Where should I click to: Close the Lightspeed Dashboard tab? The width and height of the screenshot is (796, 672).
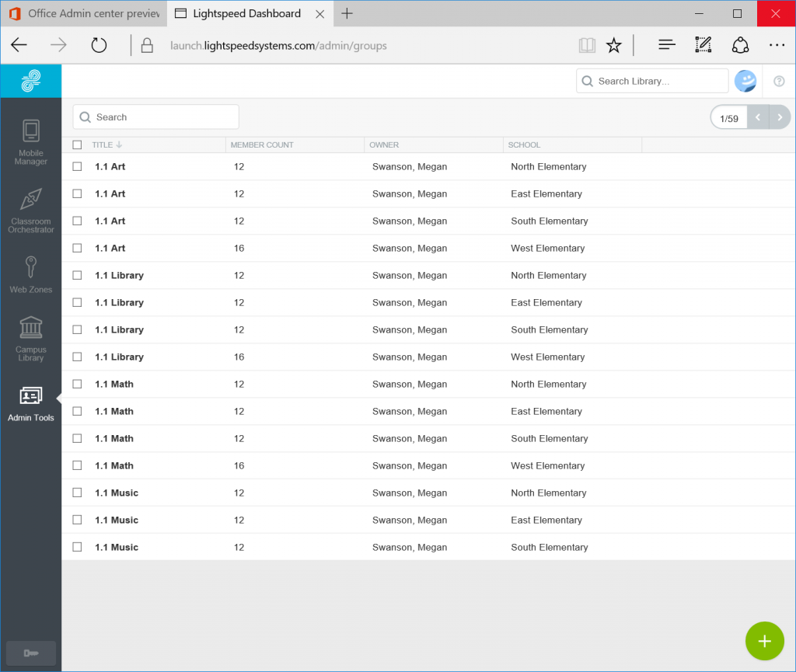319,14
